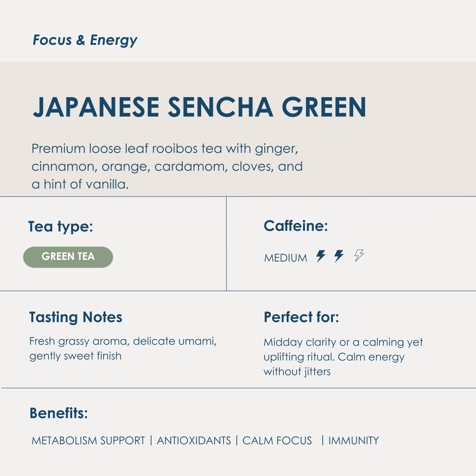Viewport: 476px width, 476px height.
Task: Click the pipe separator before IMMUNITY
Action: point(323,440)
